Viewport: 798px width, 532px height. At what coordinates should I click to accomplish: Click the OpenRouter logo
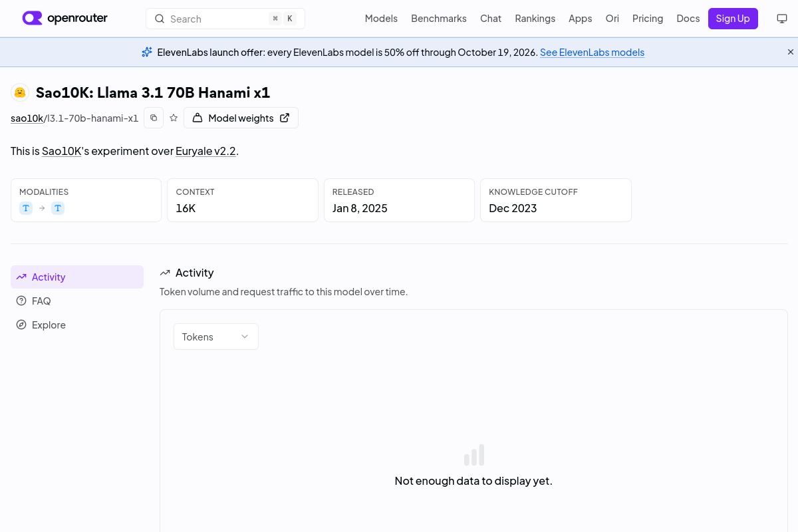(x=65, y=19)
